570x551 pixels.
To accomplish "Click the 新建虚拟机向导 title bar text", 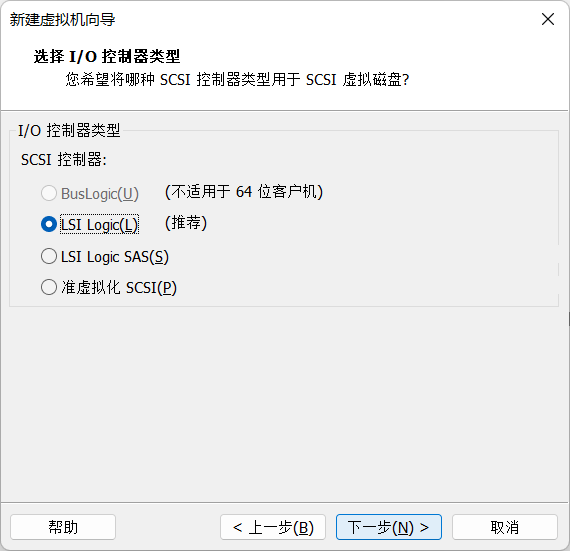I will (62, 20).
